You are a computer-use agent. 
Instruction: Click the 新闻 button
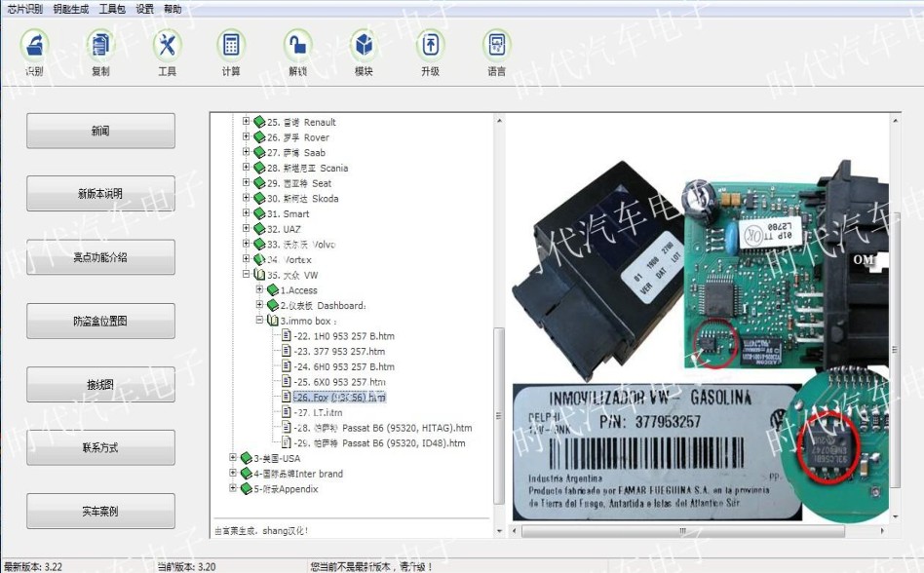click(100, 131)
